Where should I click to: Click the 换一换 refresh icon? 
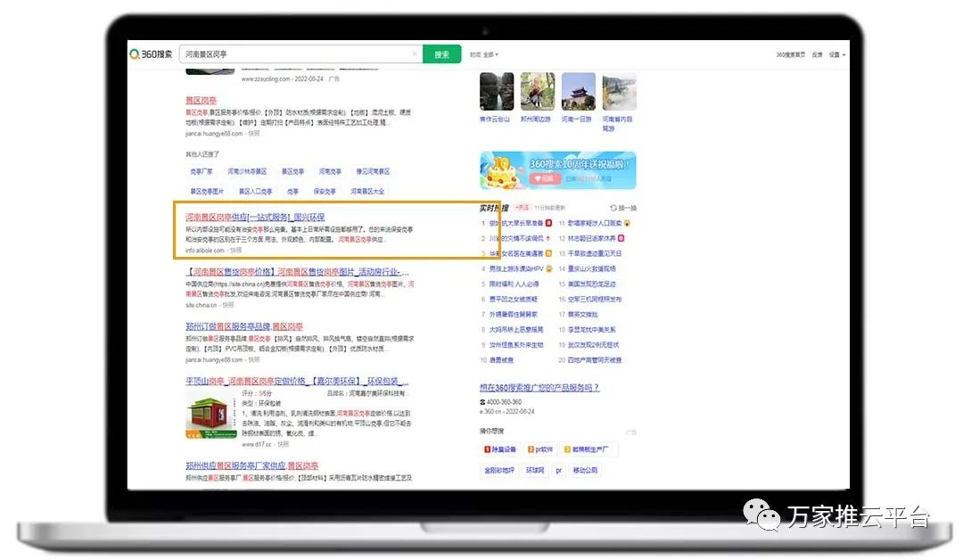pyautogui.click(x=613, y=208)
